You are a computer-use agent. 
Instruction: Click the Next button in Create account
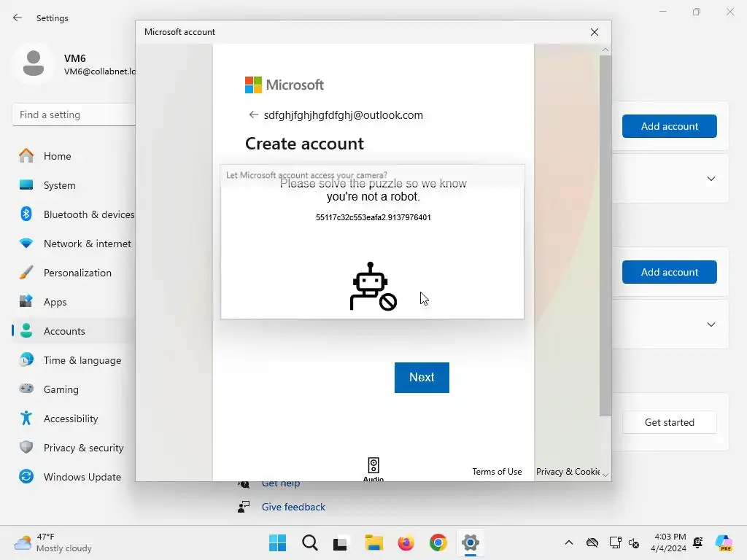[422, 377]
